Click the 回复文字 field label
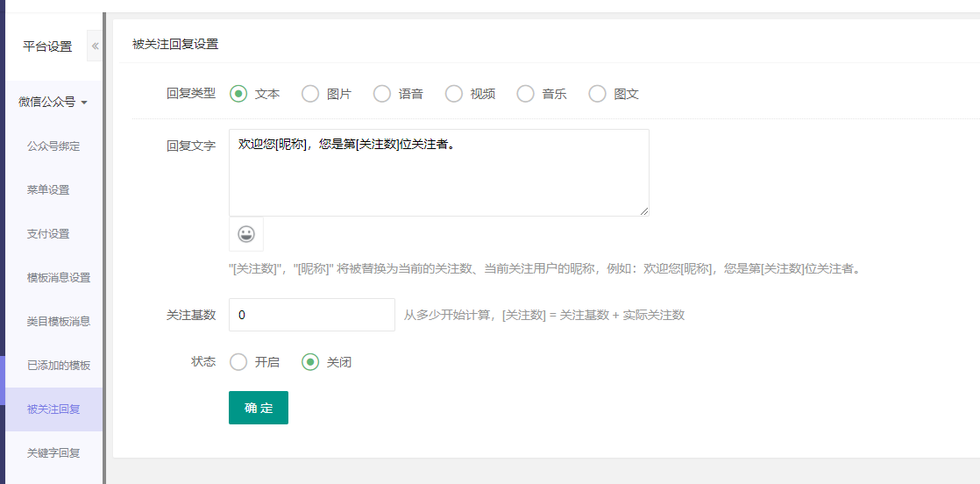The height and width of the screenshot is (484, 980). coord(190,146)
